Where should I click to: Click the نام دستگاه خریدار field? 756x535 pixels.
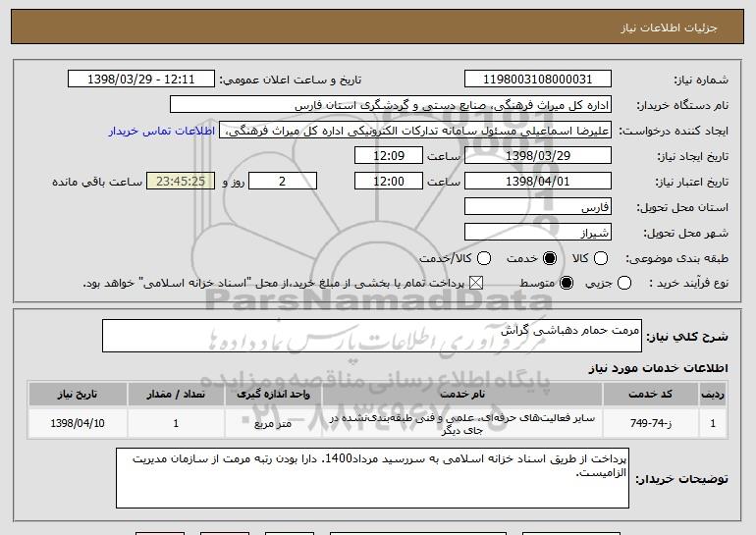coord(391,105)
